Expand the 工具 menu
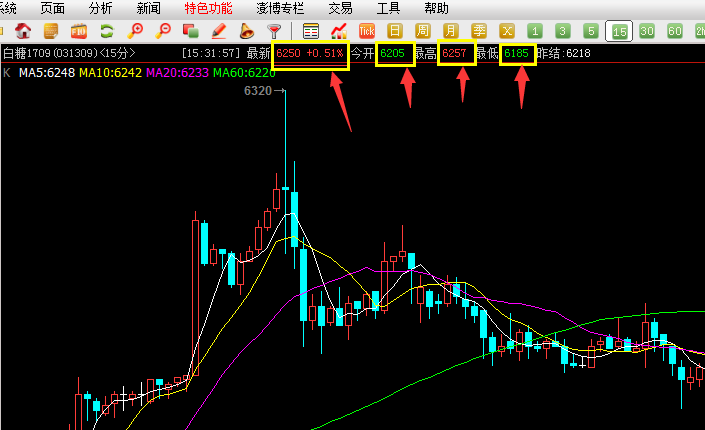The image size is (705, 430). coord(388,8)
